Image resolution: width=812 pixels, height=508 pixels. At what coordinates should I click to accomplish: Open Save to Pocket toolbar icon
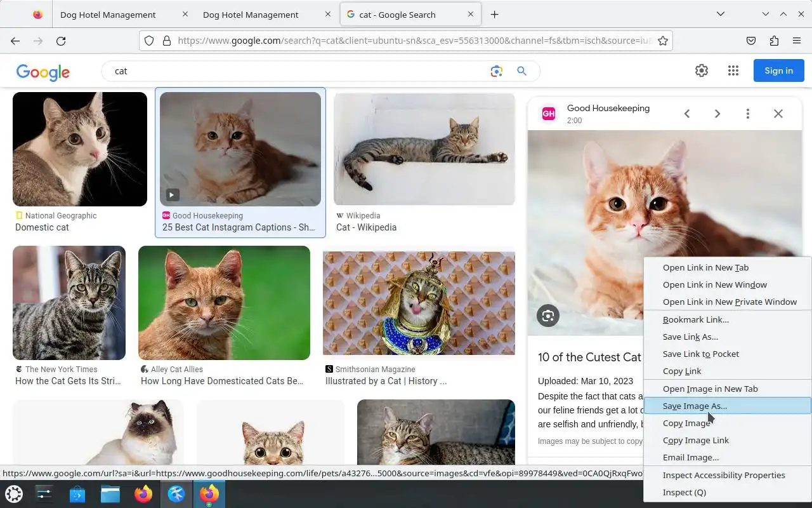click(751, 41)
